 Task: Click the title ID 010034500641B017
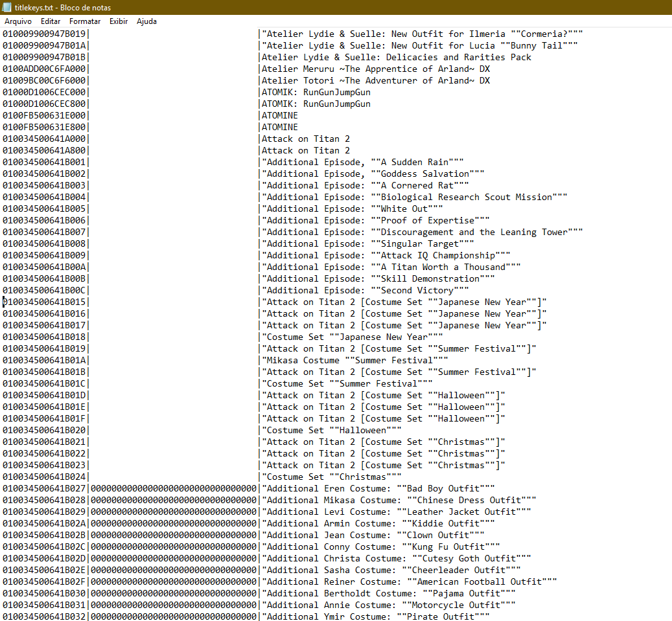(44, 325)
